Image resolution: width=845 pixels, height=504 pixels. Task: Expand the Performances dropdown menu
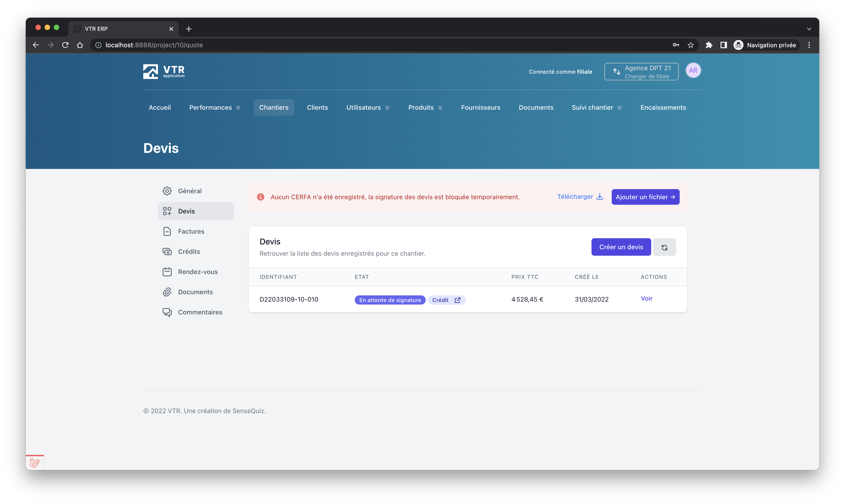(x=214, y=107)
